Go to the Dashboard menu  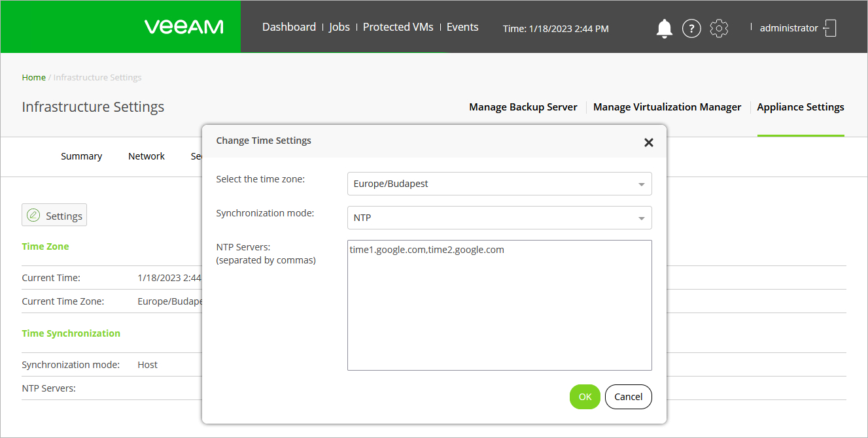pos(288,27)
